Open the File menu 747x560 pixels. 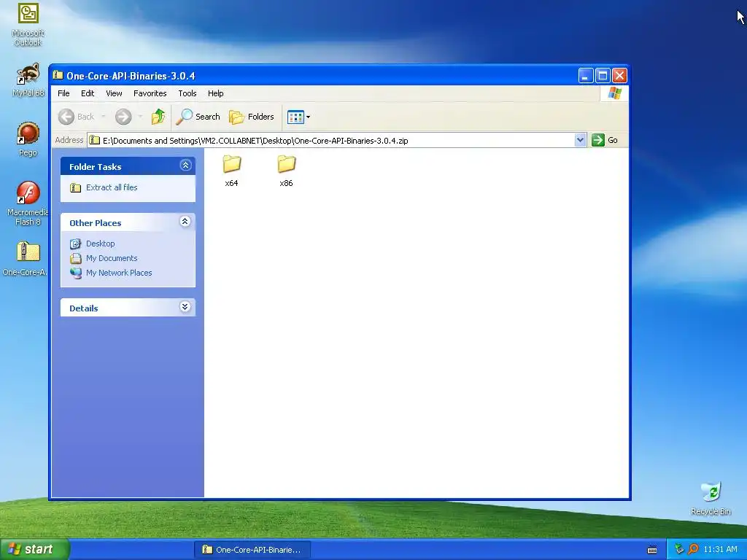(x=63, y=93)
